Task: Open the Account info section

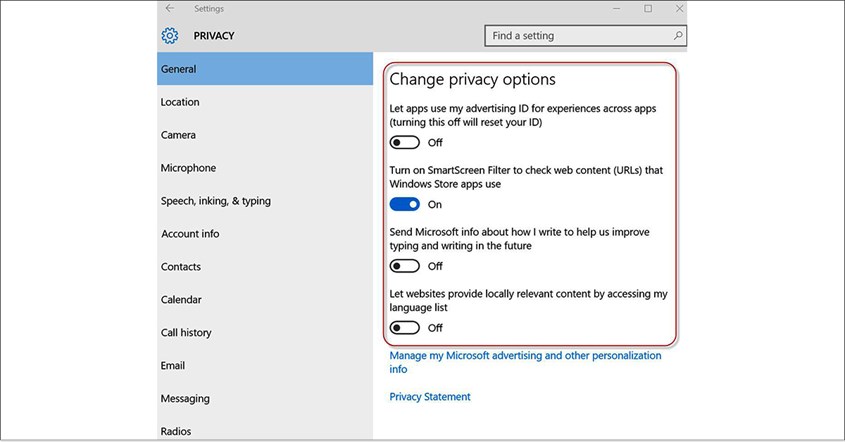Action: pyautogui.click(x=190, y=234)
